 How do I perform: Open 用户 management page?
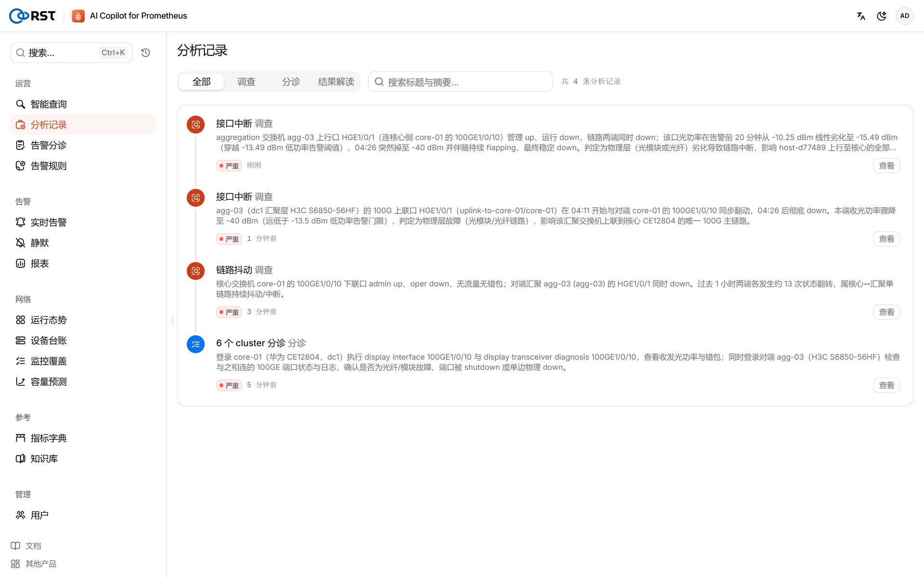[83, 515]
